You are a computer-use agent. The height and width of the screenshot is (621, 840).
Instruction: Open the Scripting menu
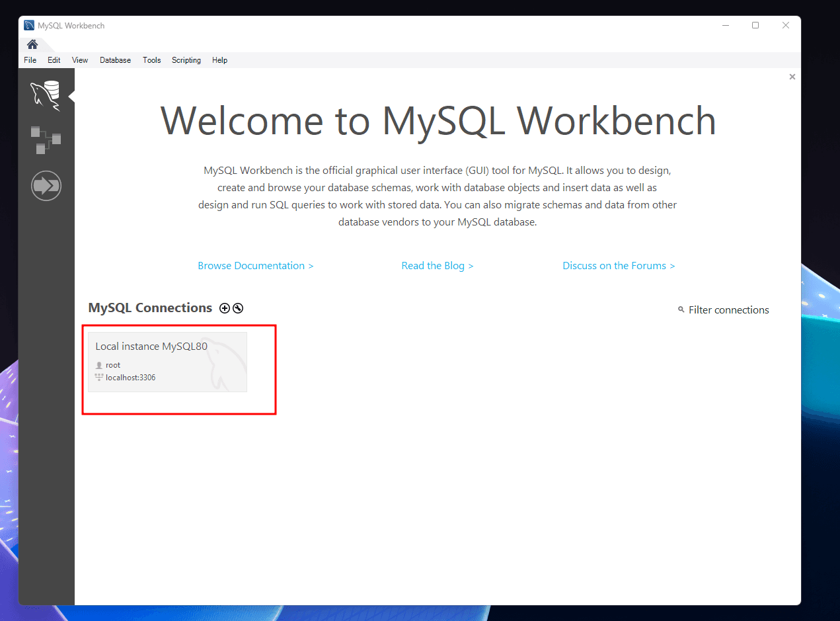(186, 60)
